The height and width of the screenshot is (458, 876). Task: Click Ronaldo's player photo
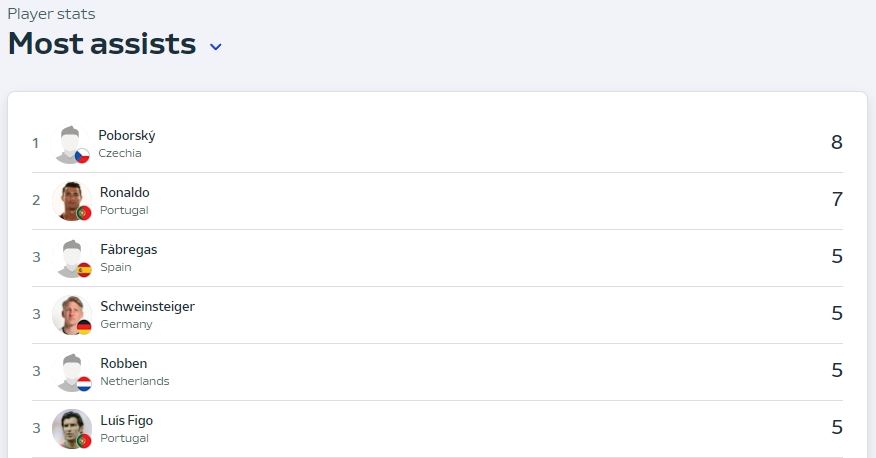pos(72,201)
